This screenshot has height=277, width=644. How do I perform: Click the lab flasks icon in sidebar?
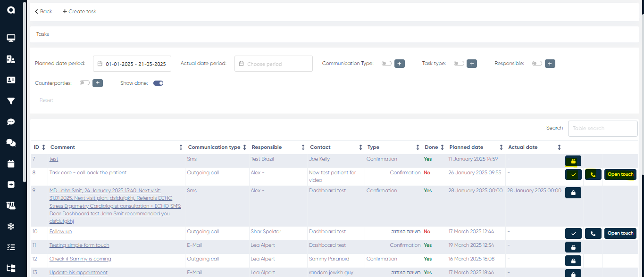11,205
